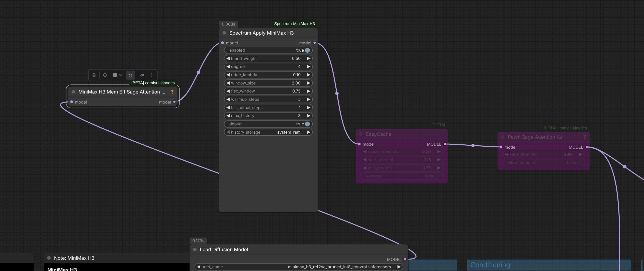
Task: Select previous unet_name with left arrow
Action: click(x=199, y=267)
